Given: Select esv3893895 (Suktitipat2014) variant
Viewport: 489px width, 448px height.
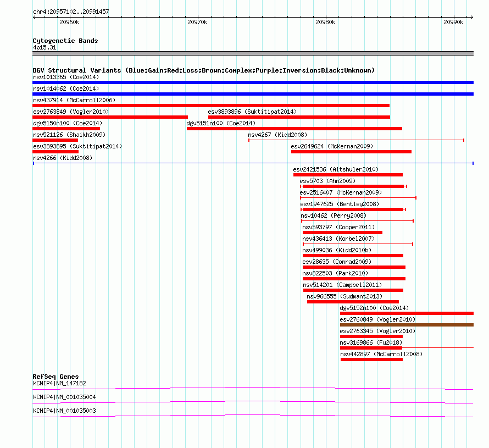Looking at the screenshot, I should click(x=55, y=152).
